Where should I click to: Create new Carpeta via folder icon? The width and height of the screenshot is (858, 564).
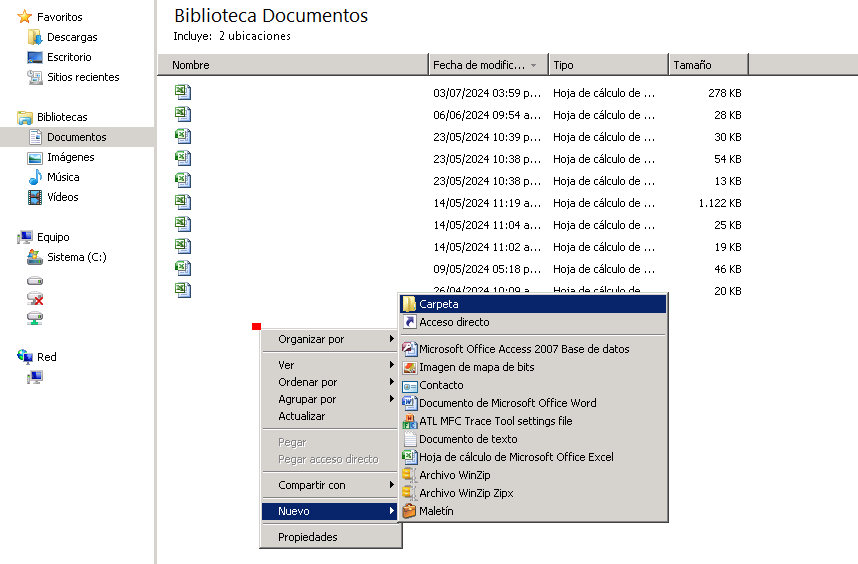(409, 304)
